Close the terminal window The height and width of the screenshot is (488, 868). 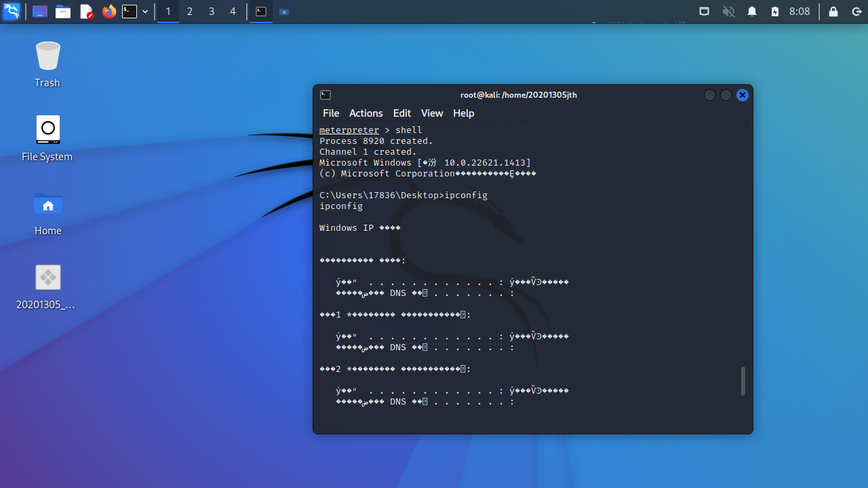(x=743, y=95)
